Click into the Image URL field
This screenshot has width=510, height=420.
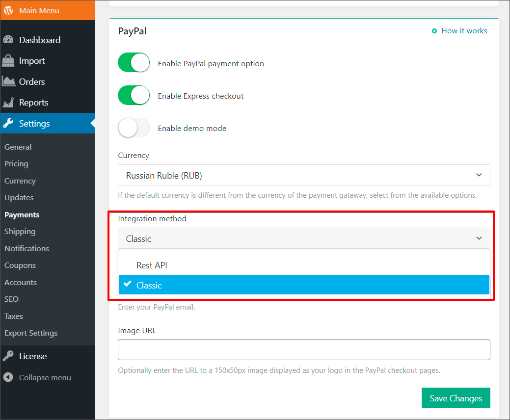coord(304,349)
